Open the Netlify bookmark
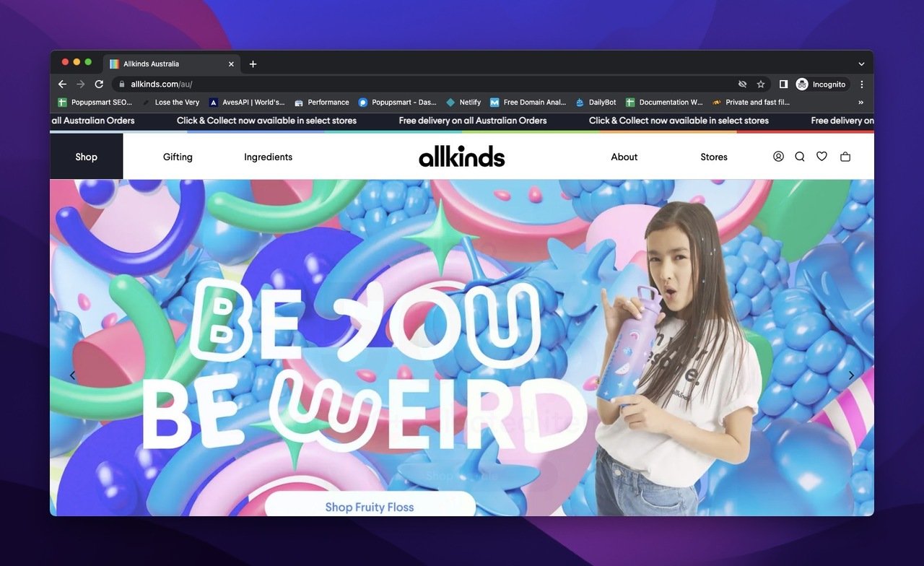 (463, 103)
